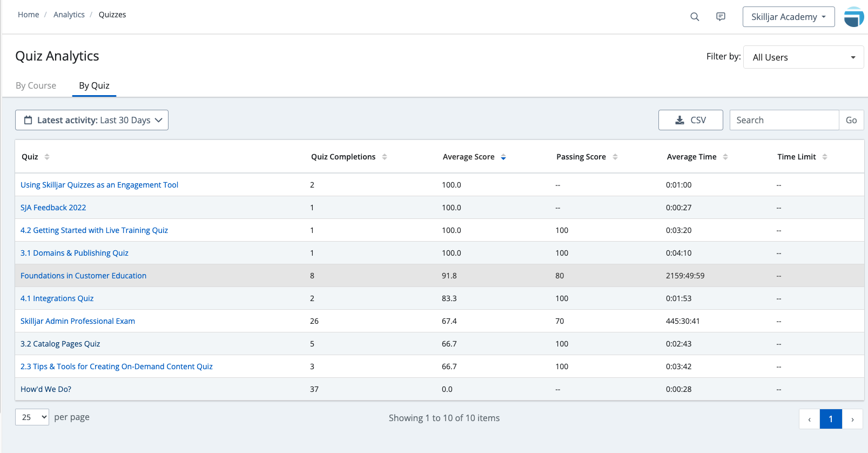Viewport: 868px width, 453px height.
Task: Open Foundations in Customer Education quiz
Action: [83, 276]
